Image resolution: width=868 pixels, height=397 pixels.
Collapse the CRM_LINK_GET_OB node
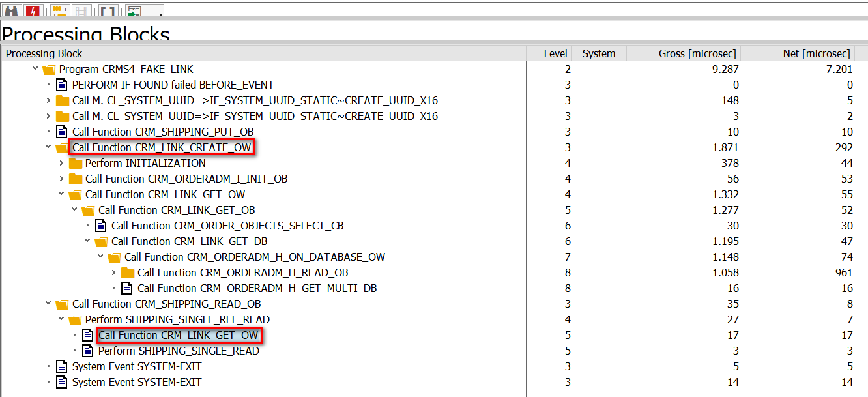tap(74, 210)
